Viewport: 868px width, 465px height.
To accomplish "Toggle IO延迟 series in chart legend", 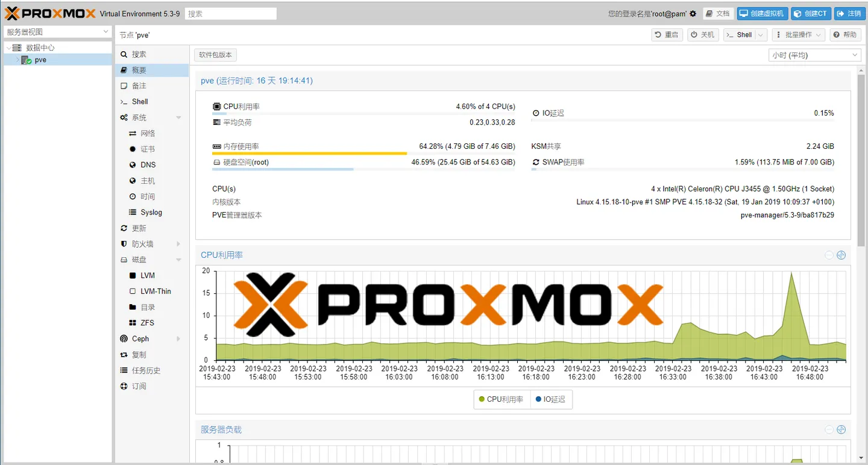I will point(550,399).
